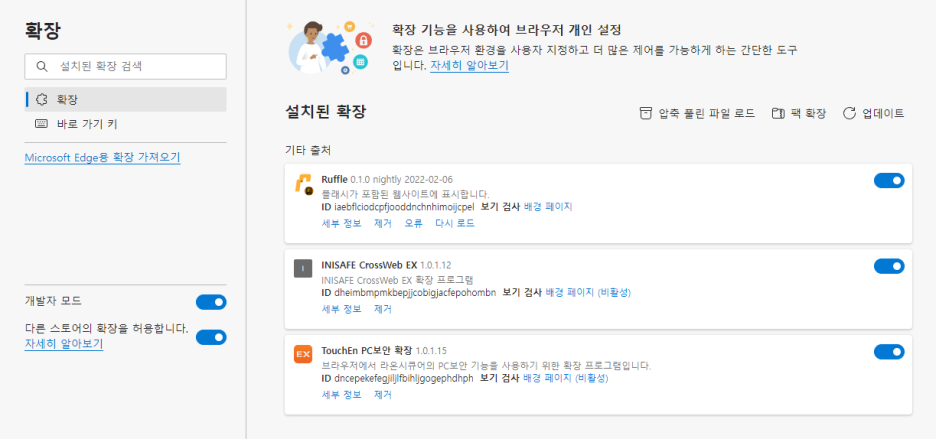Click 제거 for TouchEn PC보안 확장
This screenshot has width=936, height=439.
click(383, 395)
